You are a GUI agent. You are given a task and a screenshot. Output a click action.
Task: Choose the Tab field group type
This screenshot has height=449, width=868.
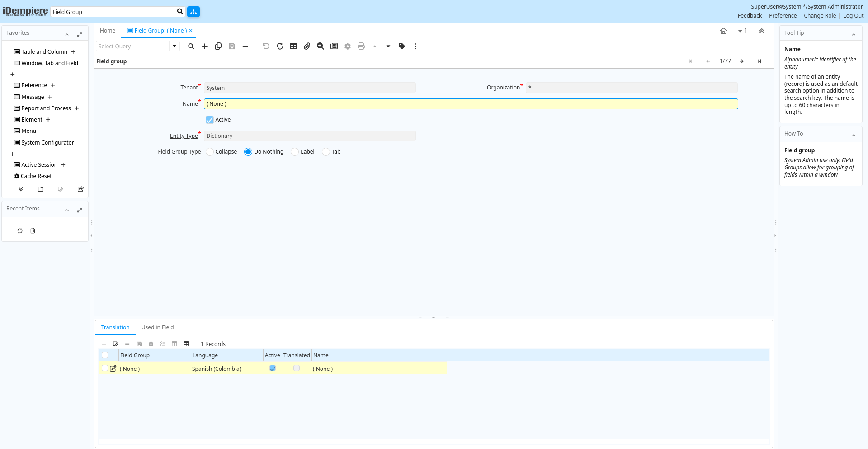(x=326, y=152)
